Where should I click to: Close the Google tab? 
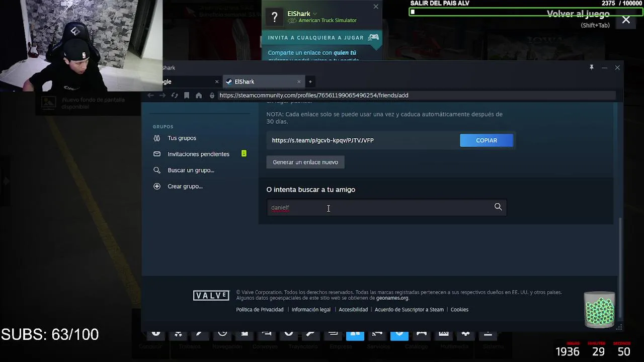[x=217, y=81]
